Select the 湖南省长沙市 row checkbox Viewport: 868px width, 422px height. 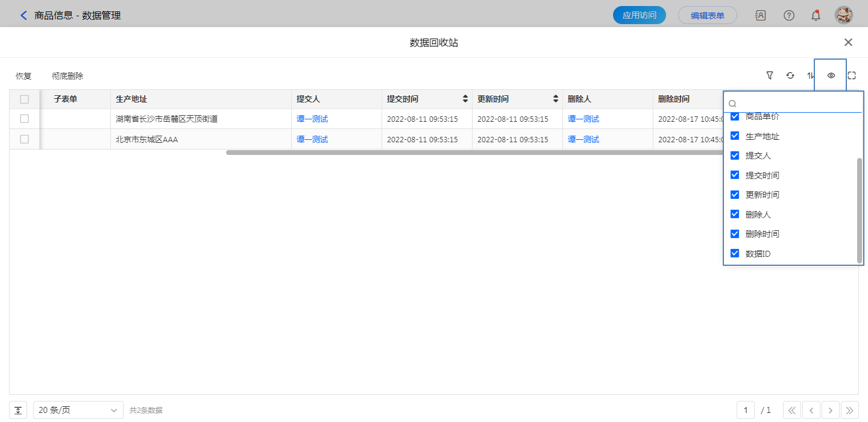click(x=24, y=119)
